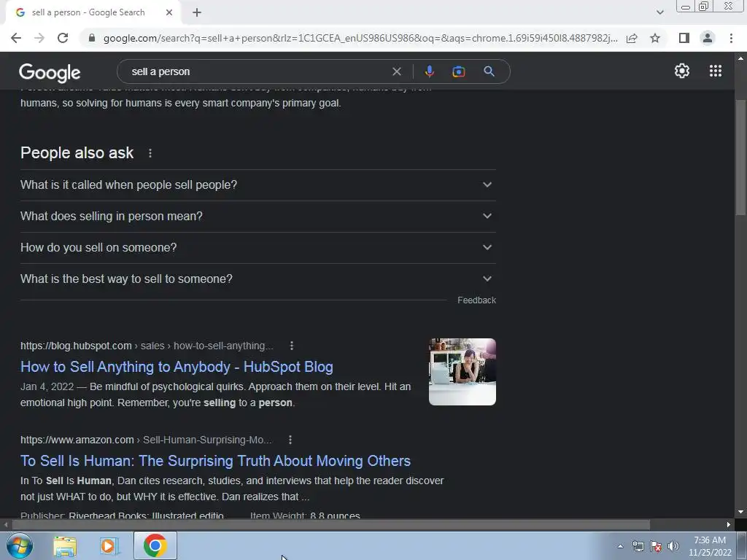This screenshot has height=560, width=747.
Task: Open the volume speaker icon in tray
Action: (x=673, y=546)
